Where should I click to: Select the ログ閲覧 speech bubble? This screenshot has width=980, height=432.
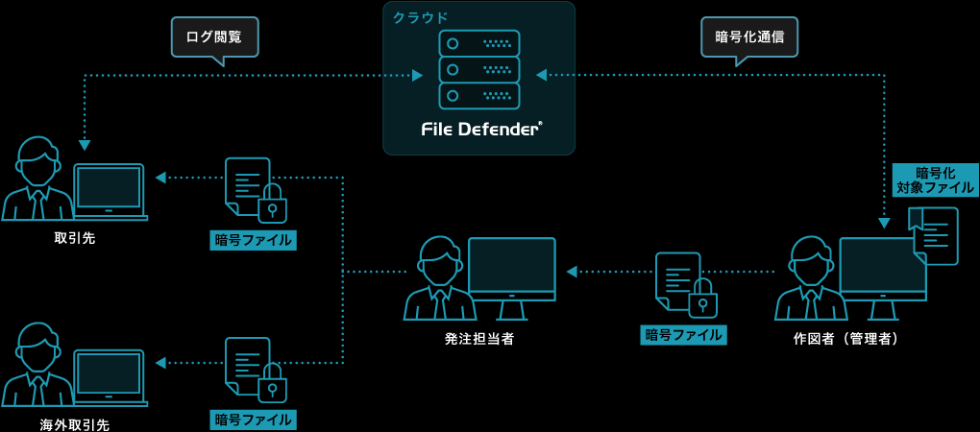tap(214, 41)
